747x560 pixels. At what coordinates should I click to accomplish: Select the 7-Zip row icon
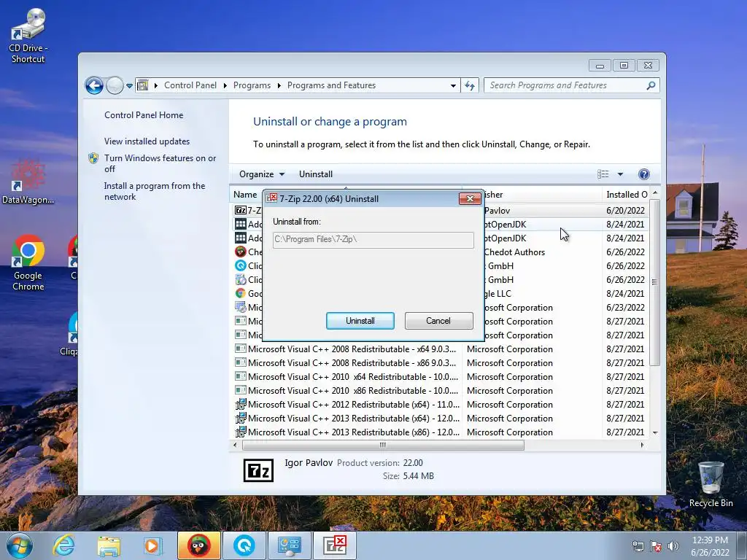(241, 210)
